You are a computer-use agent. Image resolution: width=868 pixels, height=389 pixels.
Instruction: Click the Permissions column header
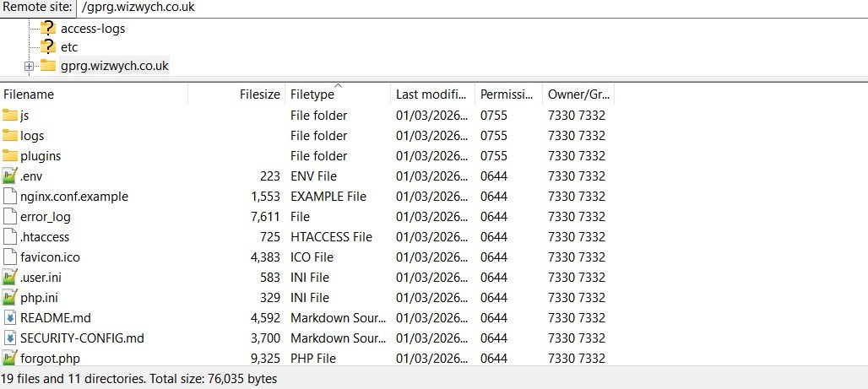point(507,95)
